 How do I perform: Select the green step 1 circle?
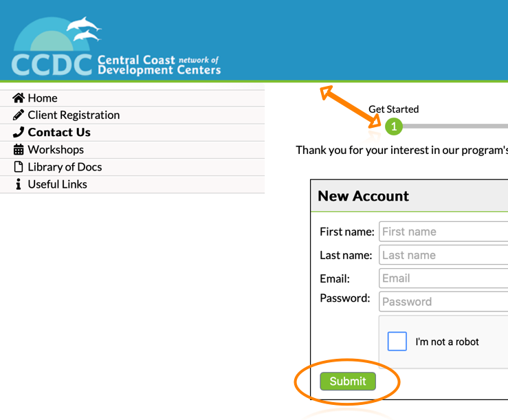point(394,126)
